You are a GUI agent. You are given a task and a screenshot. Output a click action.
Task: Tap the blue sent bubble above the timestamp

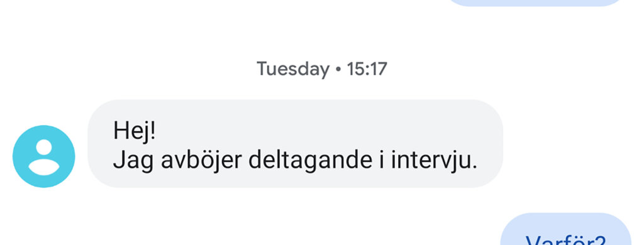[x=536, y=3]
